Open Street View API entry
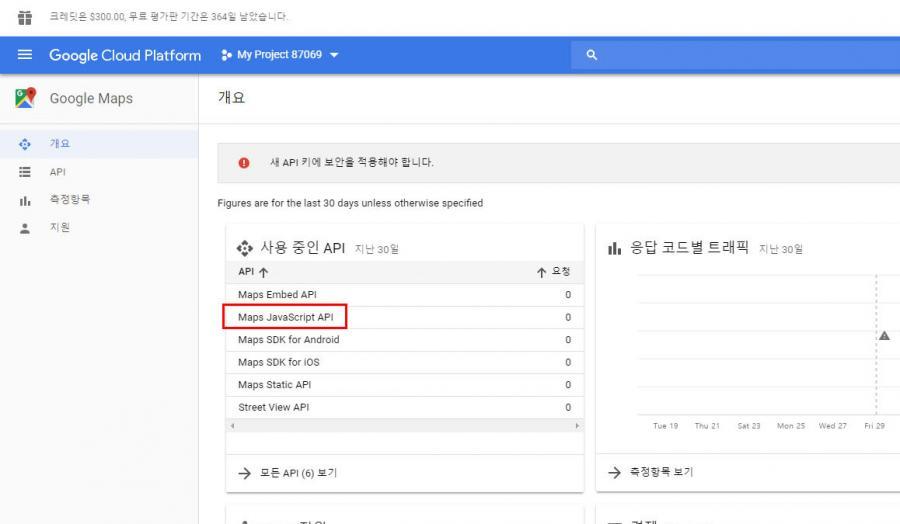This screenshot has height=524, width=900. click(273, 407)
